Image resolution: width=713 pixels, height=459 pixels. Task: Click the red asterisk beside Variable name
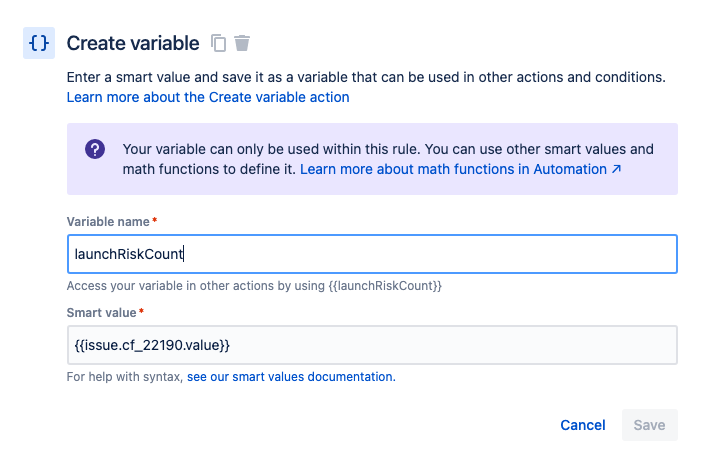[x=155, y=220]
